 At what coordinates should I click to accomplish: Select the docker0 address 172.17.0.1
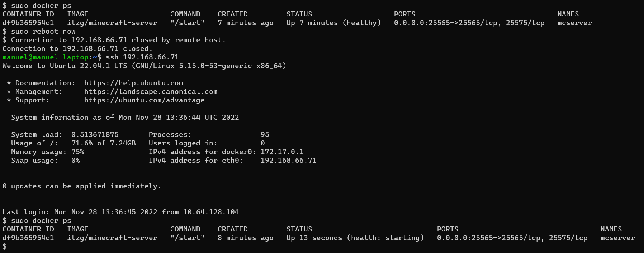(x=282, y=152)
